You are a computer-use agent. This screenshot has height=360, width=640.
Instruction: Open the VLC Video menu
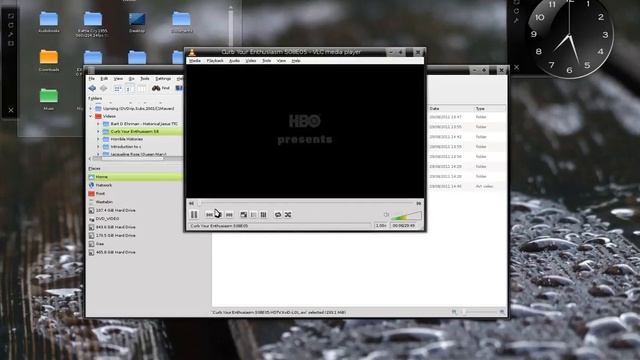(251, 60)
